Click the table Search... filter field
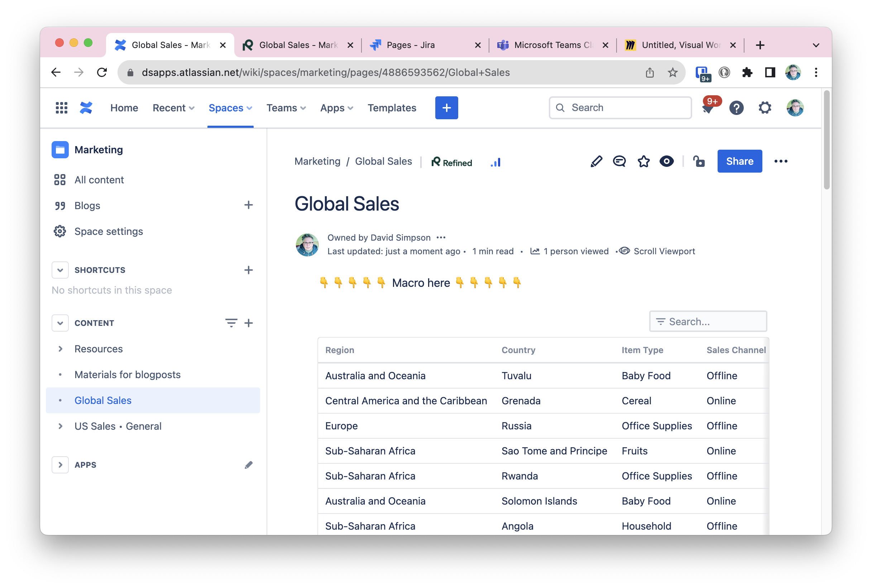 click(708, 321)
